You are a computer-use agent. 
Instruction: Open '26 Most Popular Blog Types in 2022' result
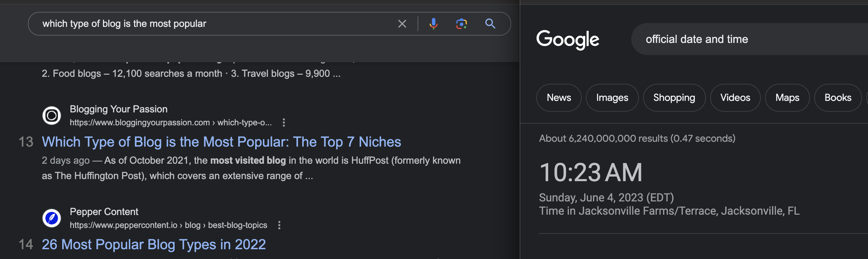[154, 245]
